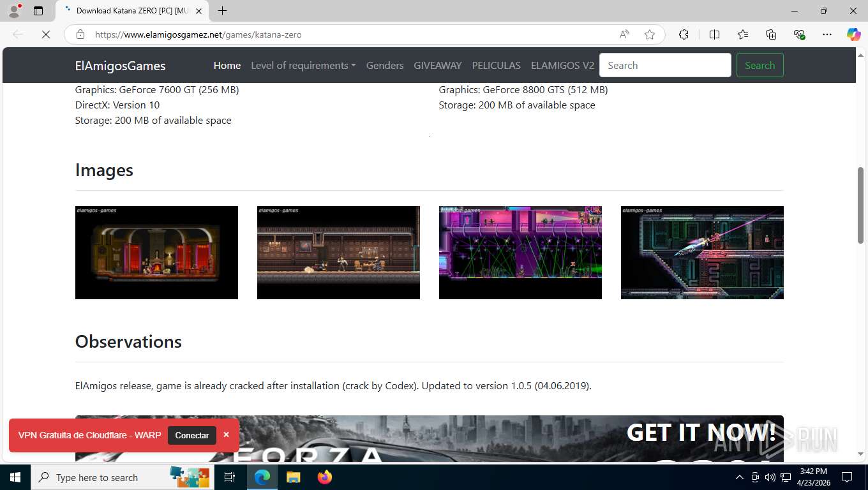The width and height of the screenshot is (868, 490).
Task: Open Read aloud icon in address bar
Action: pos(624,34)
